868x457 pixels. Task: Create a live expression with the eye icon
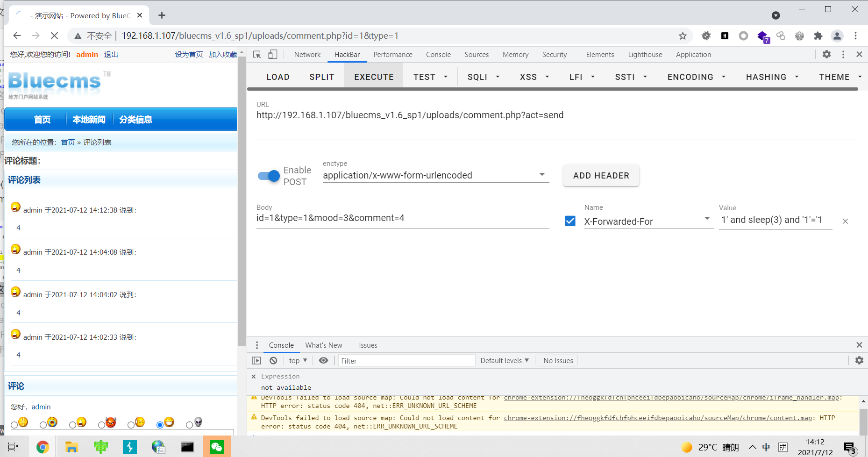tap(323, 360)
